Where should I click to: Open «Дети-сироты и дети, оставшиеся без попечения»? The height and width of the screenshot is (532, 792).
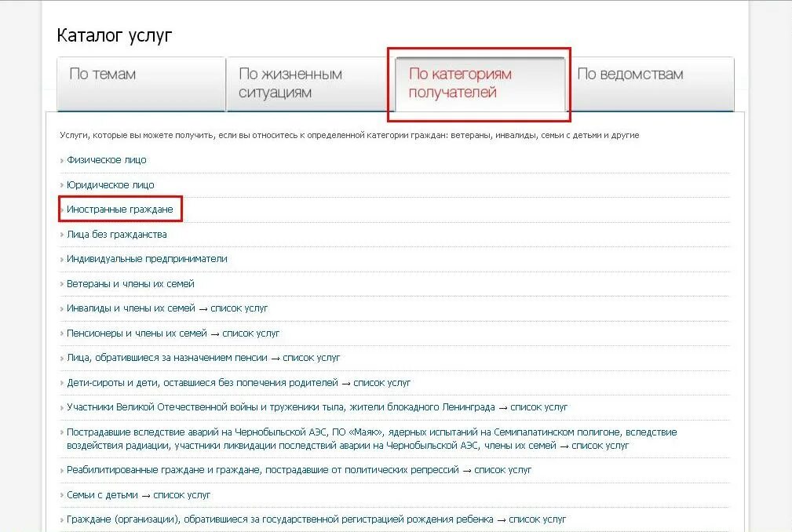pyautogui.click(x=203, y=383)
